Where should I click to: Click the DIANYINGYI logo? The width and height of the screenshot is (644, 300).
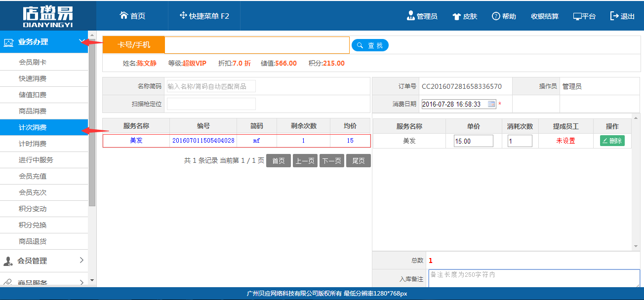[x=48, y=15]
